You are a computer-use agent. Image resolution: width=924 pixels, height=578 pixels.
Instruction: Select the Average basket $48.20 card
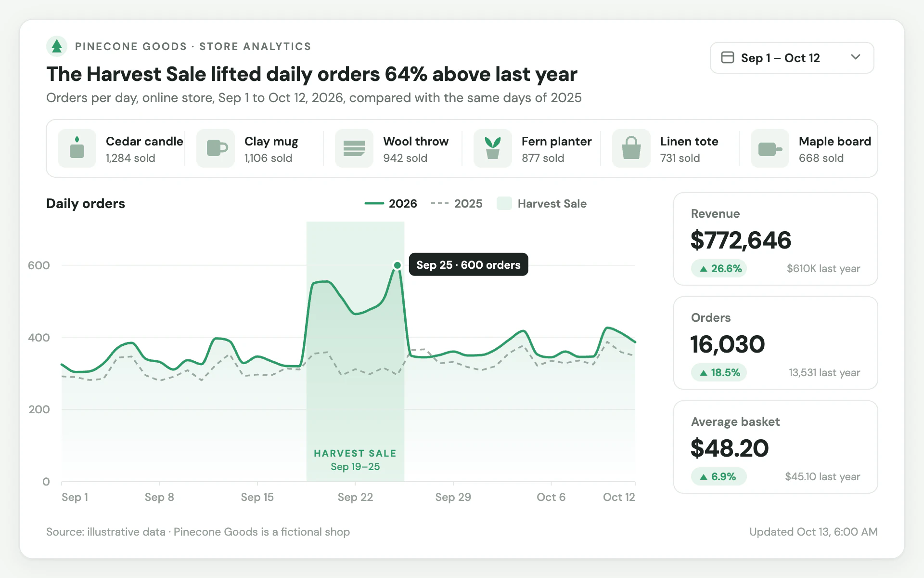pyautogui.click(x=776, y=447)
